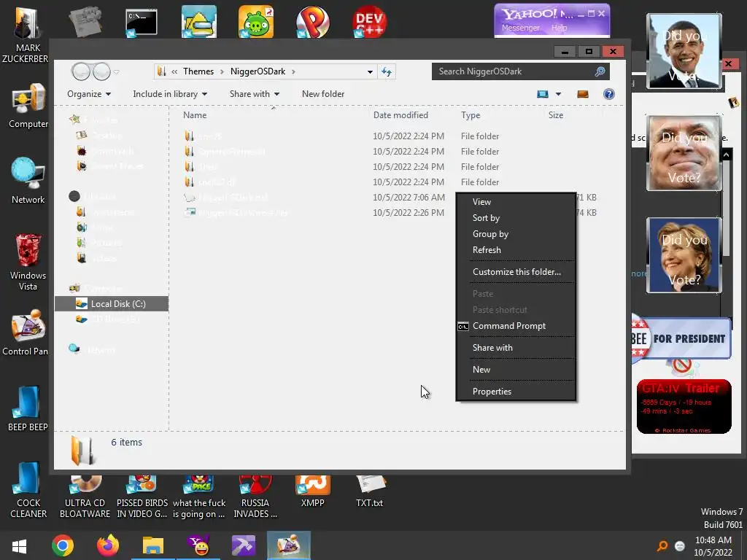Open the address bar history dropdown

(370, 71)
